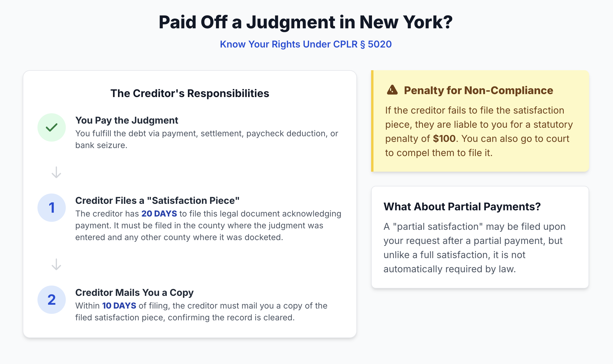Click The Creditor's Responsibilities heading

tap(190, 93)
